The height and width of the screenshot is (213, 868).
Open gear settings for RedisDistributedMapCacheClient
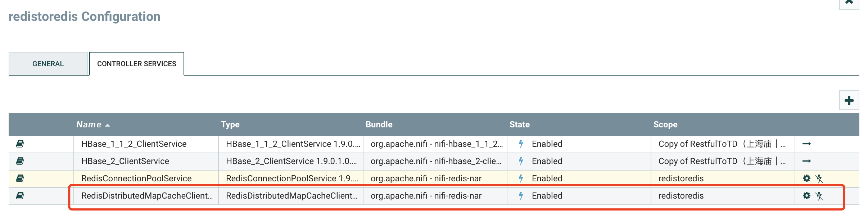[806, 196]
